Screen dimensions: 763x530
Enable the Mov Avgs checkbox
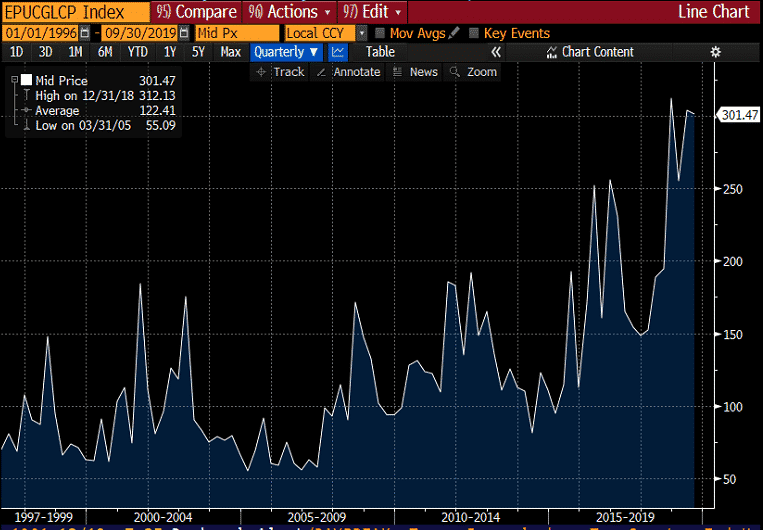click(380, 33)
